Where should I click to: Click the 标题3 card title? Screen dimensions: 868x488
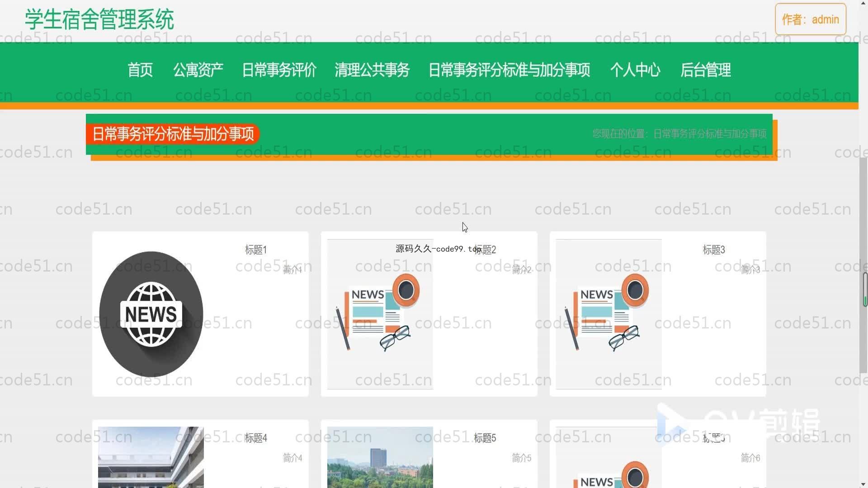714,250
